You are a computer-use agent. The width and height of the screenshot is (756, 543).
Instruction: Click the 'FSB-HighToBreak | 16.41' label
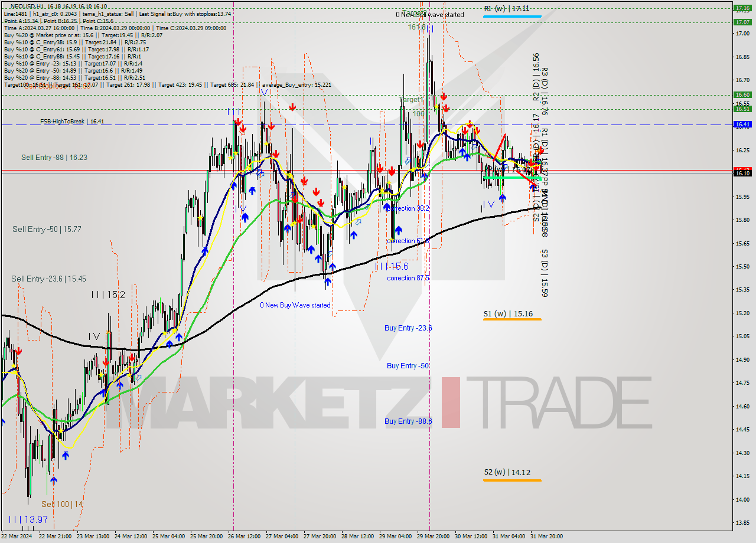[x=72, y=122]
